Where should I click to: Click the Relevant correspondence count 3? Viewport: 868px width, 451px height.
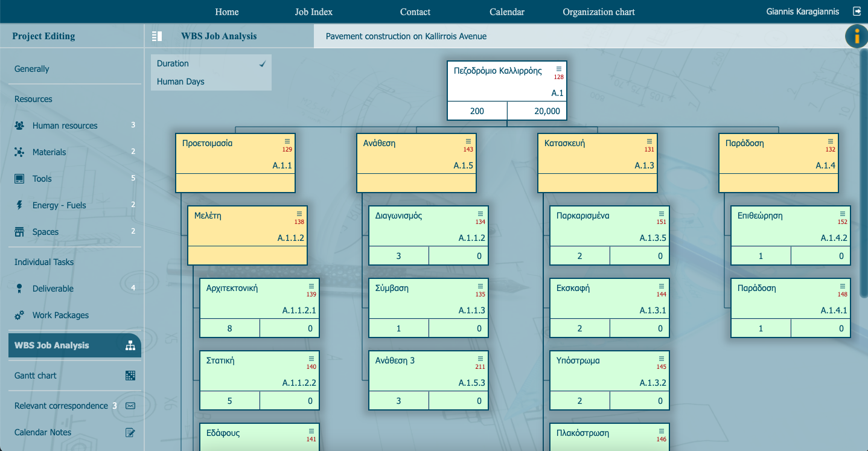115,406
